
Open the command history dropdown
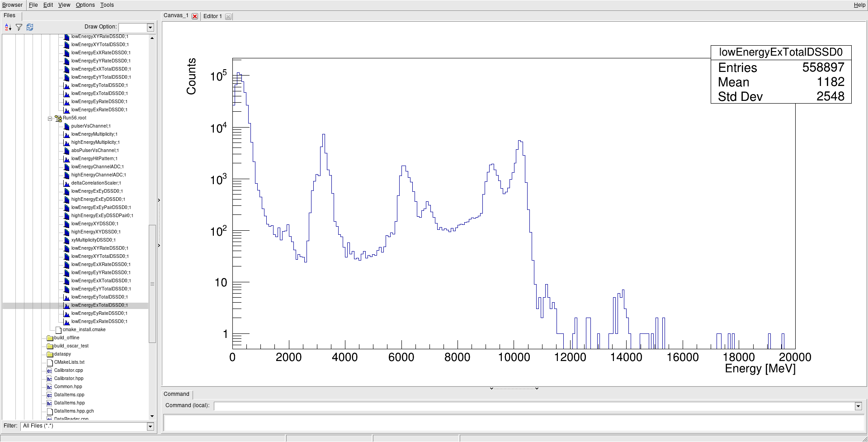[858, 406]
